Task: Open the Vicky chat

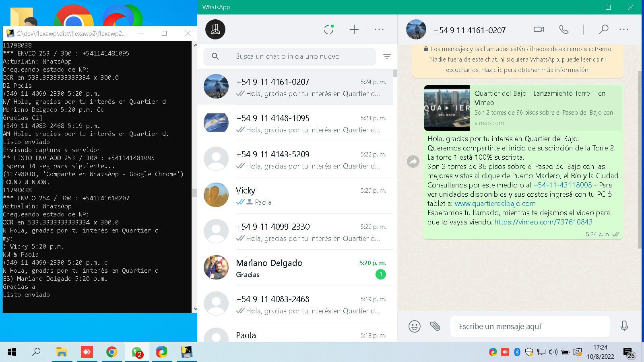Action: [x=295, y=195]
